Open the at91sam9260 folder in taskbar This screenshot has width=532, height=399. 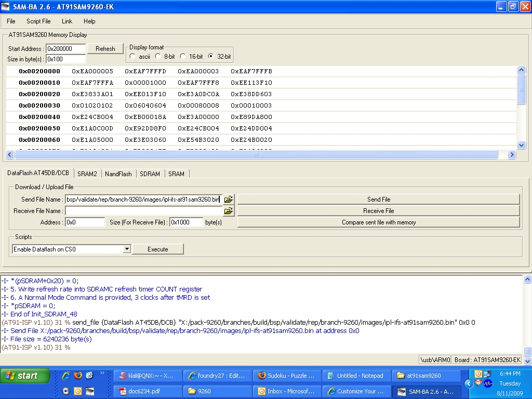coord(425,376)
